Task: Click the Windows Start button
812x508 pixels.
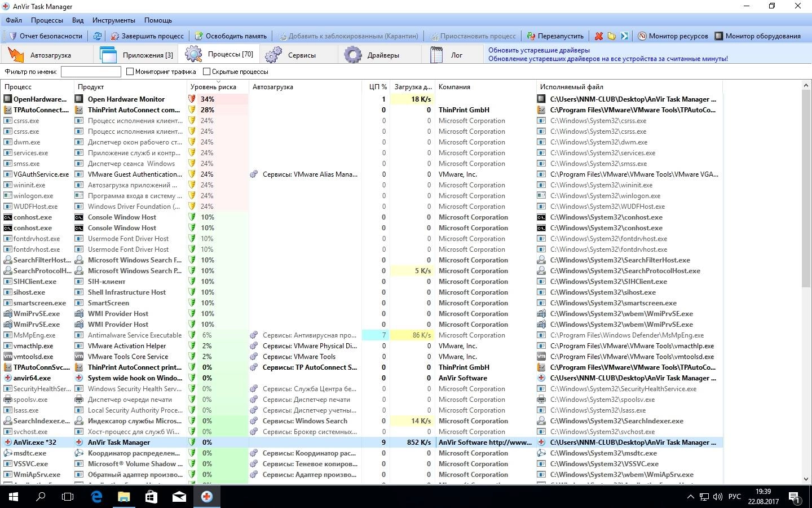Action: [x=14, y=497]
